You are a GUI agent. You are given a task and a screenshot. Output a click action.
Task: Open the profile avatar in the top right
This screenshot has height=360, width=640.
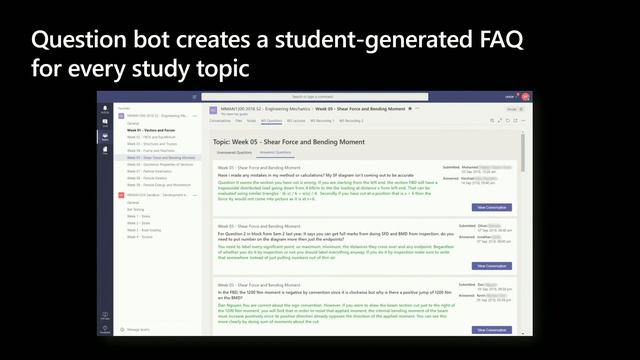pos(525,97)
